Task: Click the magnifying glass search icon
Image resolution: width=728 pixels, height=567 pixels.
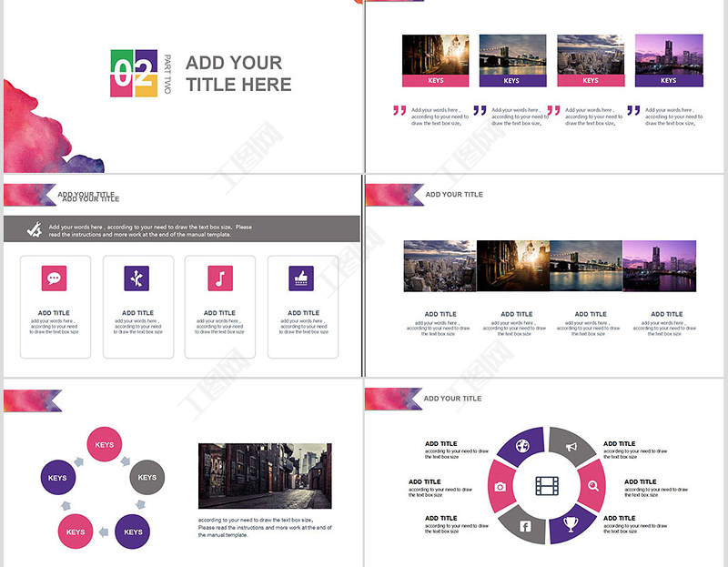Action: (x=593, y=486)
